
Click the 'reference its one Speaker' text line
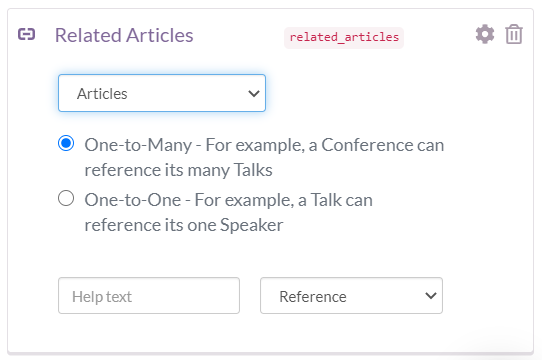tap(184, 225)
